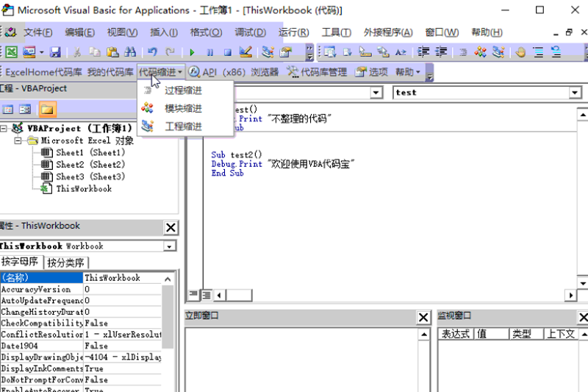Image resolution: width=588 pixels, height=392 pixels.
Task: Click the API (x86) 浏览器 button
Action: pyautogui.click(x=233, y=72)
